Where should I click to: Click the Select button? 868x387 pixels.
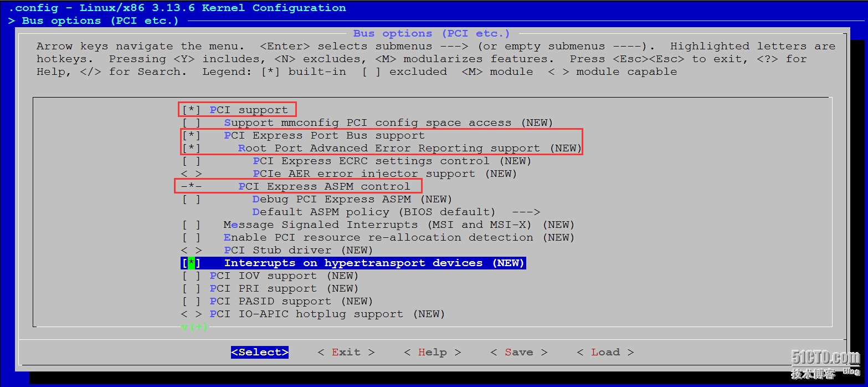(260, 352)
